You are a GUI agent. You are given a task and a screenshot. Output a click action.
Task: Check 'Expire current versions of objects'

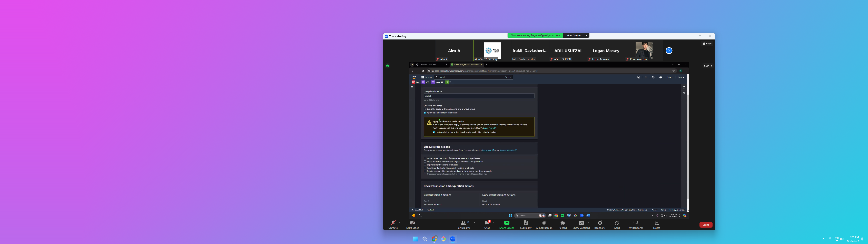pyautogui.click(x=425, y=165)
